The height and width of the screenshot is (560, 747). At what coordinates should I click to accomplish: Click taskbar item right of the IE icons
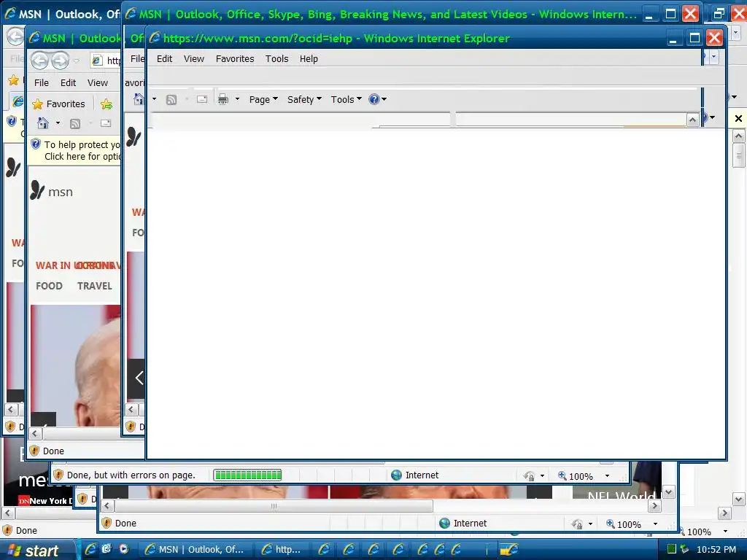(508, 550)
